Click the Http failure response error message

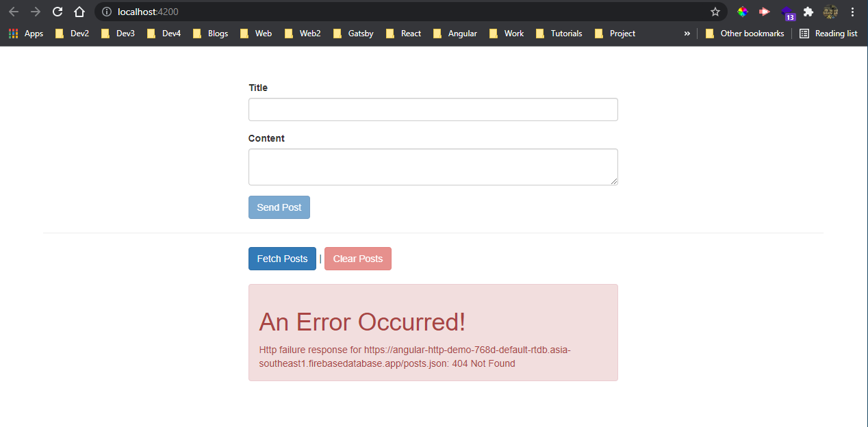click(x=415, y=357)
